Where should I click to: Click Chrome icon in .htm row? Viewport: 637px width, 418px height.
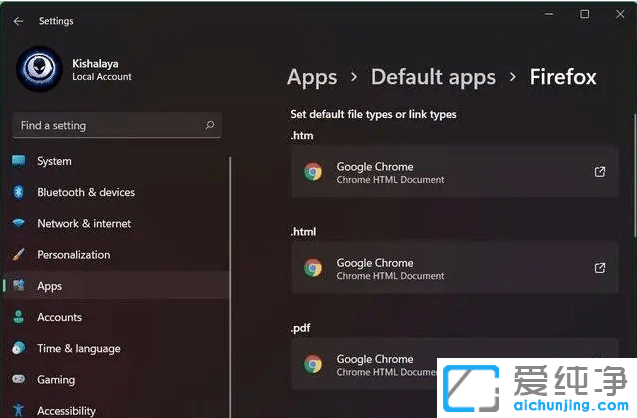pyautogui.click(x=313, y=172)
